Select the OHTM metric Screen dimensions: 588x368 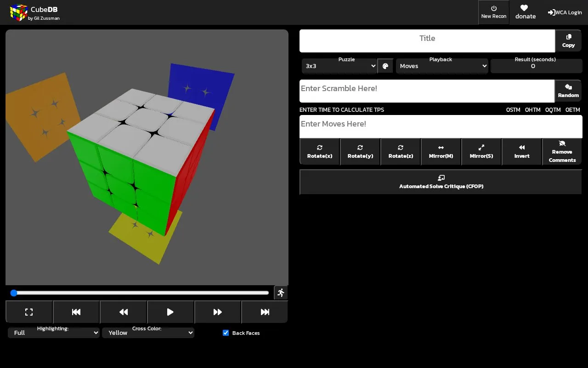(532, 110)
